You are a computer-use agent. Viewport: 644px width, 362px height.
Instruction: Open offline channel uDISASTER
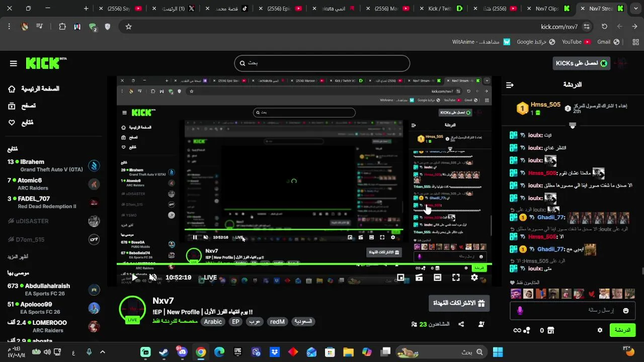coord(53,221)
